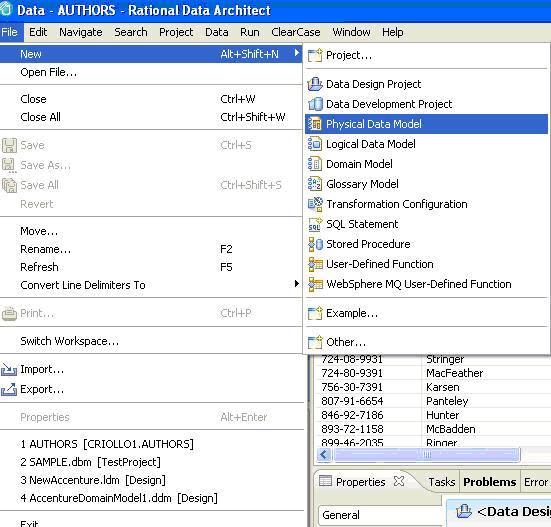Open the Project menu

pyautogui.click(x=176, y=32)
